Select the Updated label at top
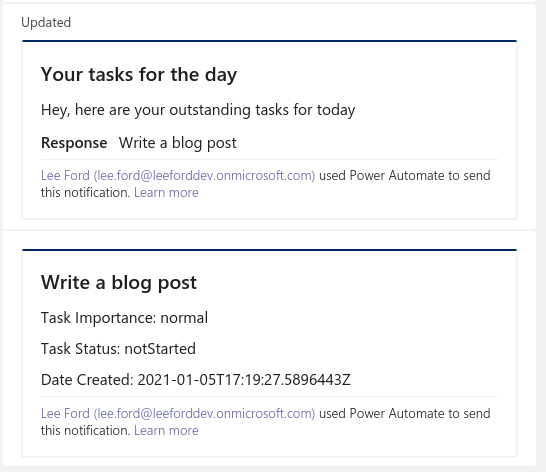This screenshot has width=546, height=472. [46, 23]
